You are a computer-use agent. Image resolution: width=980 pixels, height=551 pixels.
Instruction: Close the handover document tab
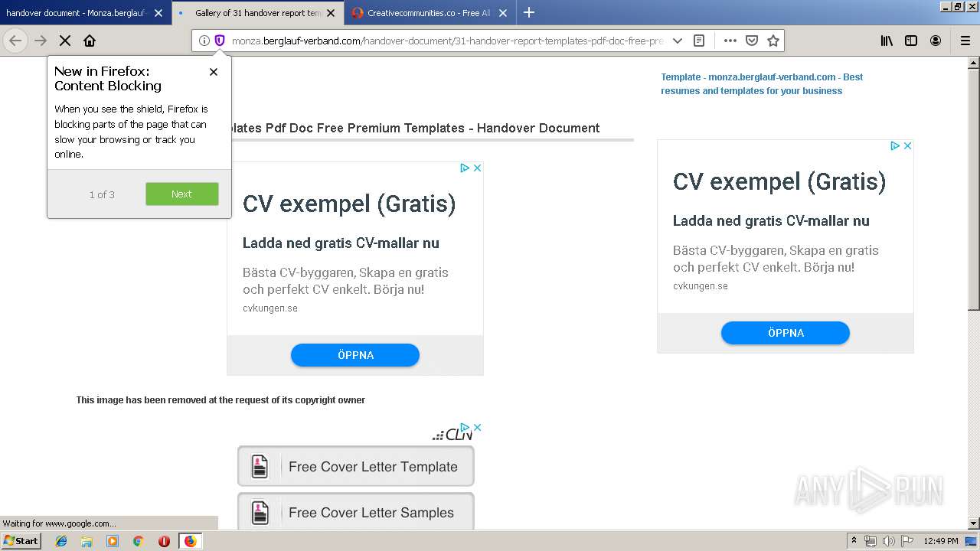point(158,13)
